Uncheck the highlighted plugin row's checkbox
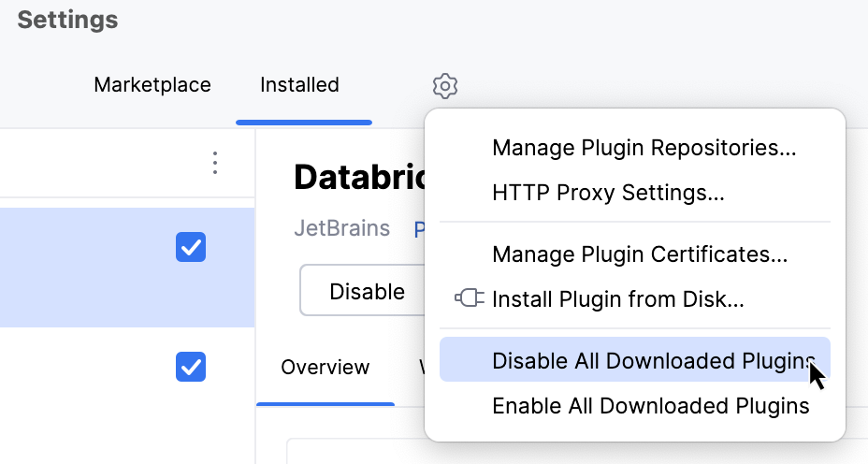The image size is (868, 464). tap(191, 248)
